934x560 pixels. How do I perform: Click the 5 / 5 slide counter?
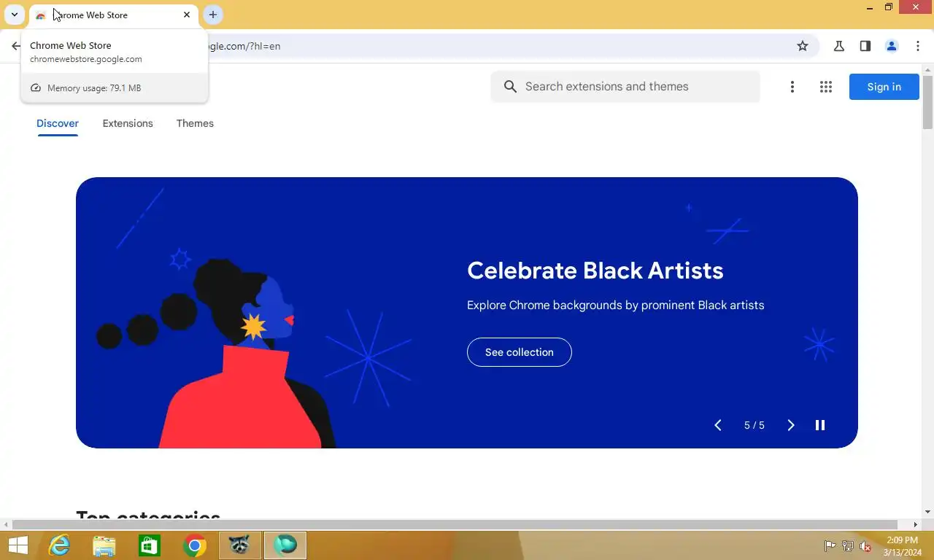click(754, 425)
